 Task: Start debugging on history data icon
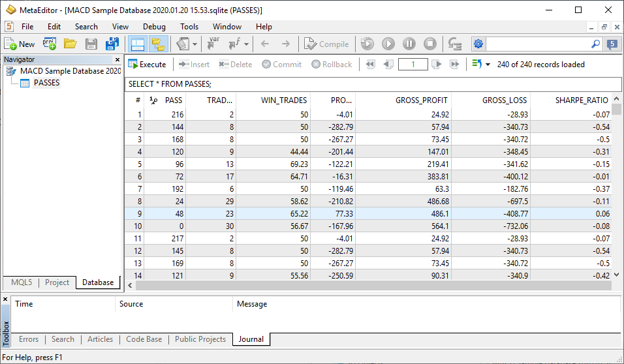(367, 44)
